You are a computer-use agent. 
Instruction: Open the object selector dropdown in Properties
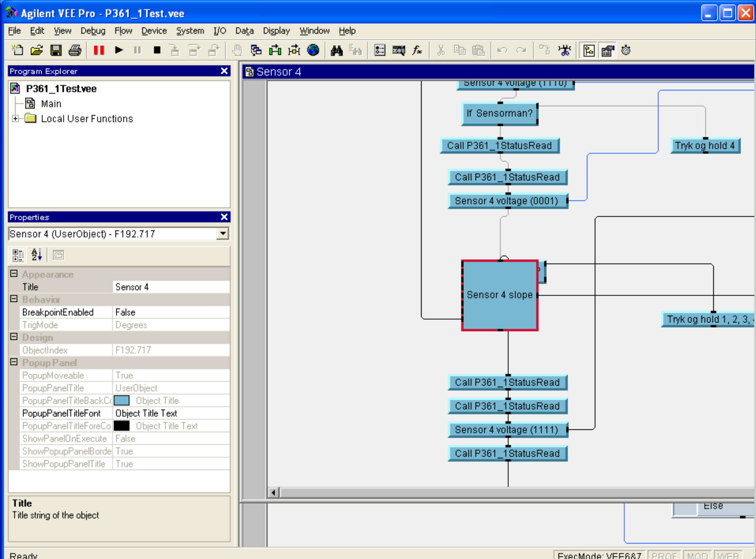tap(223, 233)
